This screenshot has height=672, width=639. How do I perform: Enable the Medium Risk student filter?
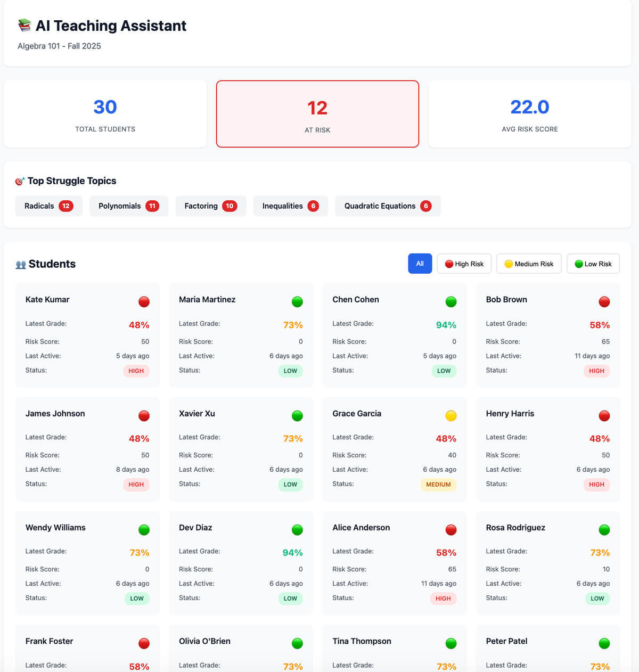click(529, 263)
